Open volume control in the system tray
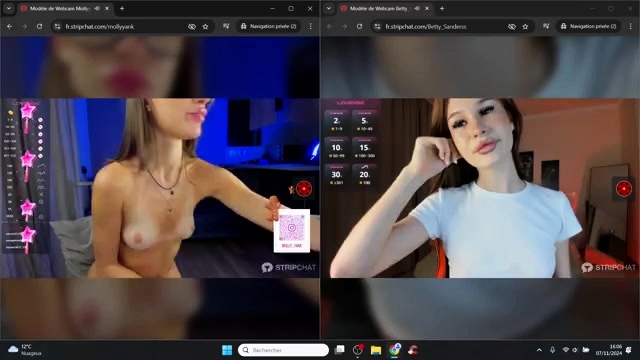 click(575, 350)
